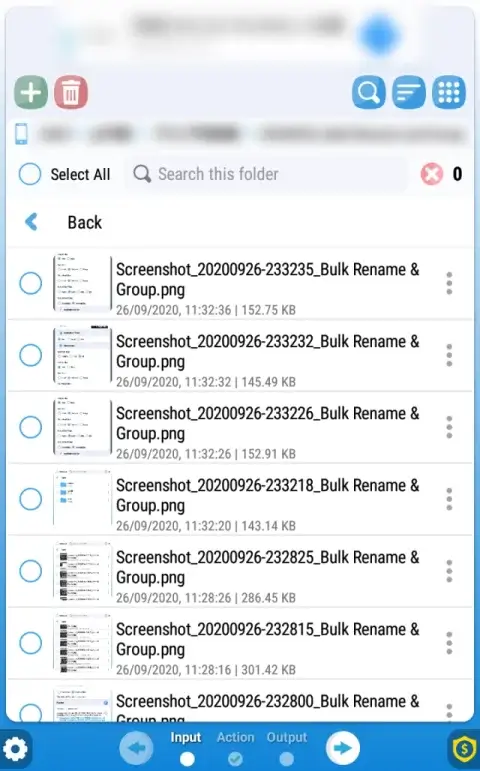Click the gold dollar shield icon

click(x=464, y=749)
